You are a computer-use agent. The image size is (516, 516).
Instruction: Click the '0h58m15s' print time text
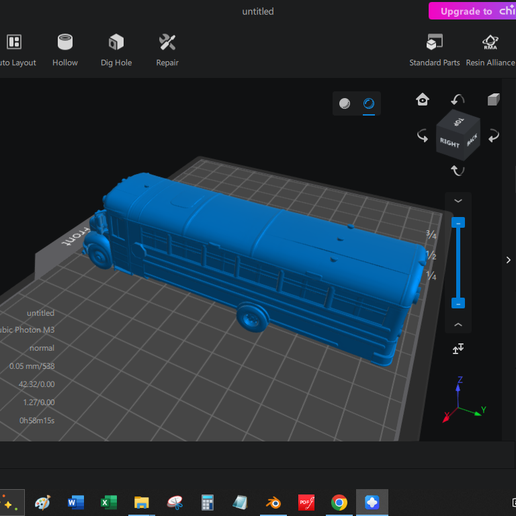pyautogui.click(x=37, y=420)
